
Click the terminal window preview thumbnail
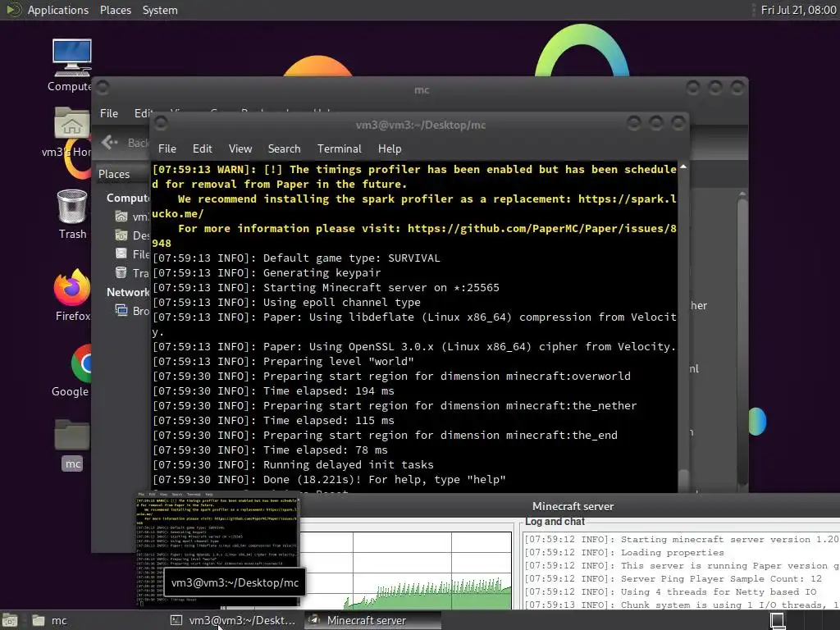coord(217,547)
